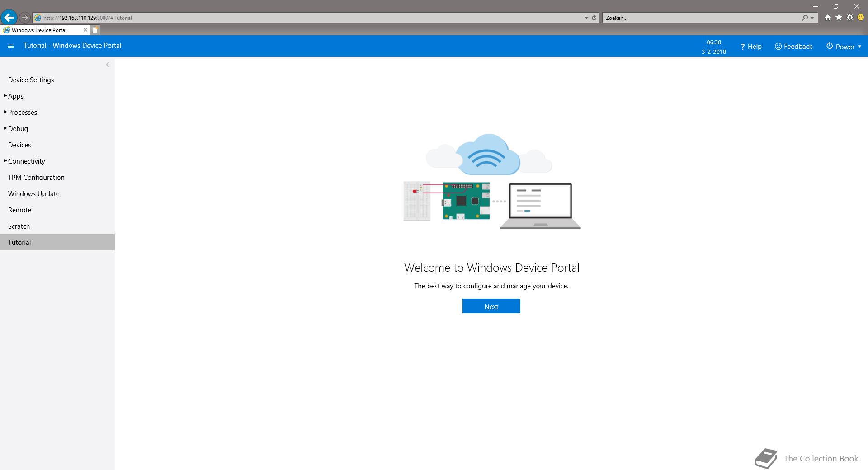Open the Scratch page
This screenshot has width=868, height=470.
click(19, 226)
